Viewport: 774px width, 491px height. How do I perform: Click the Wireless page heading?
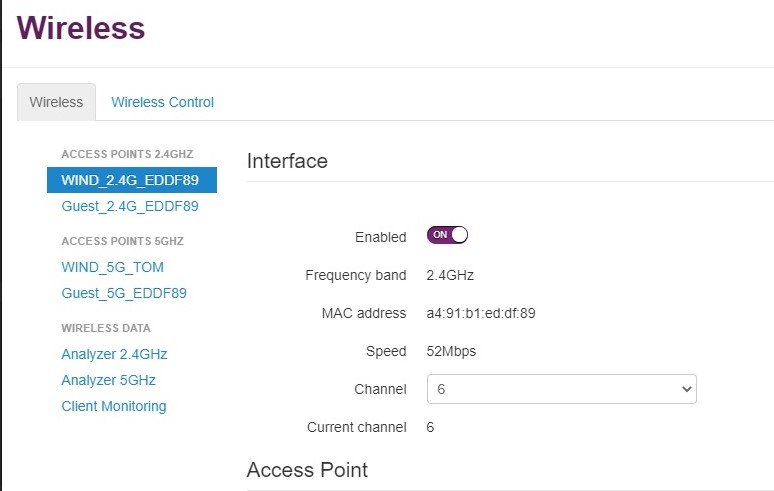81,28
